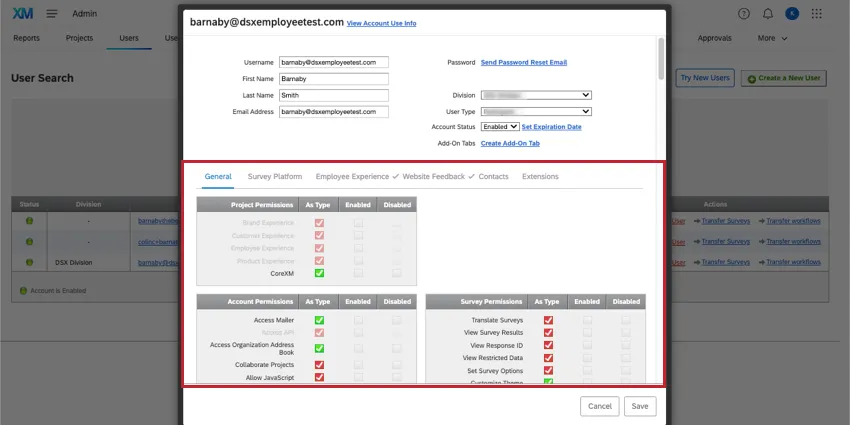The height and width of the screenshot is (425, 850).
Task: Open the hamburger navigation menu
Action: pos(52,14)
